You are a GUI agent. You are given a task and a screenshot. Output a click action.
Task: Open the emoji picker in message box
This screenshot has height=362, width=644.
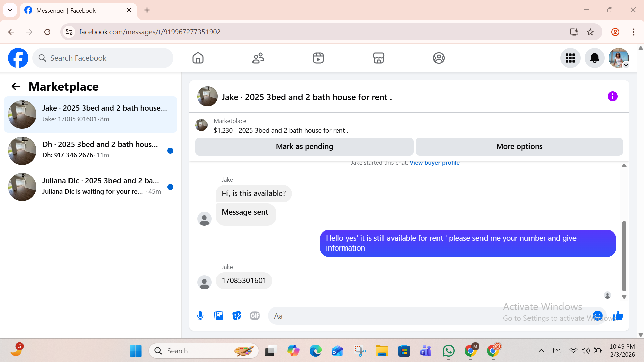(598, 316)
